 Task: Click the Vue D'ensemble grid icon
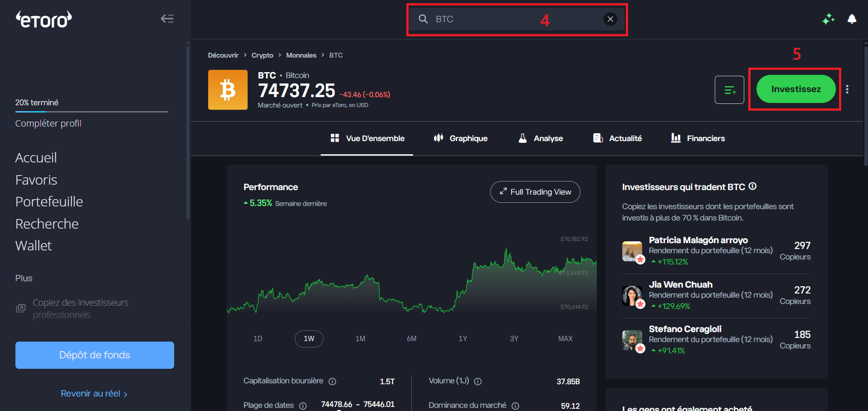tap(335, 138)
